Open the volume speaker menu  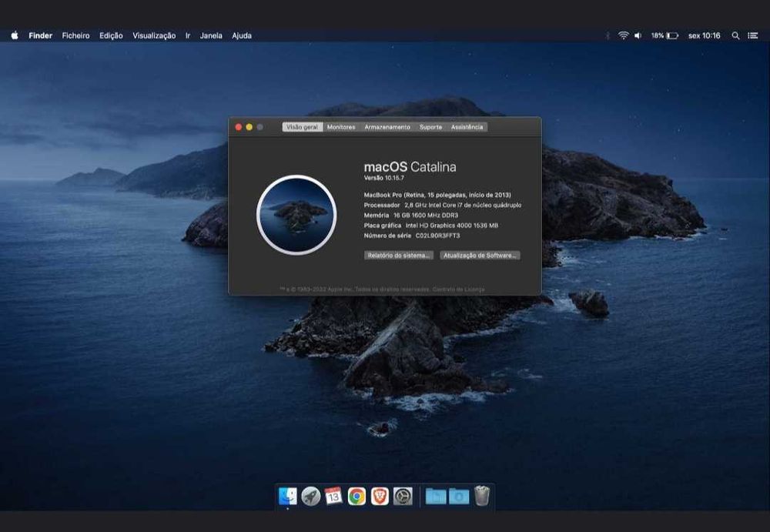pos(638,35)
